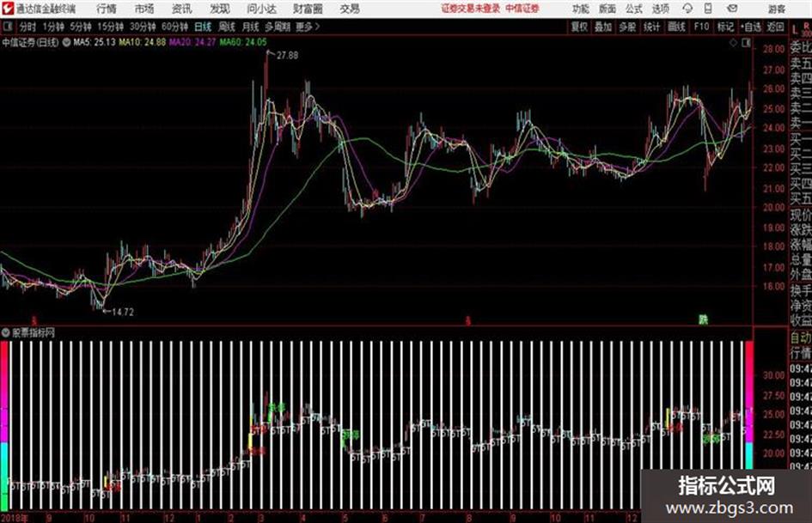Click the 30.00 indicator axis label

pyautogui.click(x=773, y=375)
